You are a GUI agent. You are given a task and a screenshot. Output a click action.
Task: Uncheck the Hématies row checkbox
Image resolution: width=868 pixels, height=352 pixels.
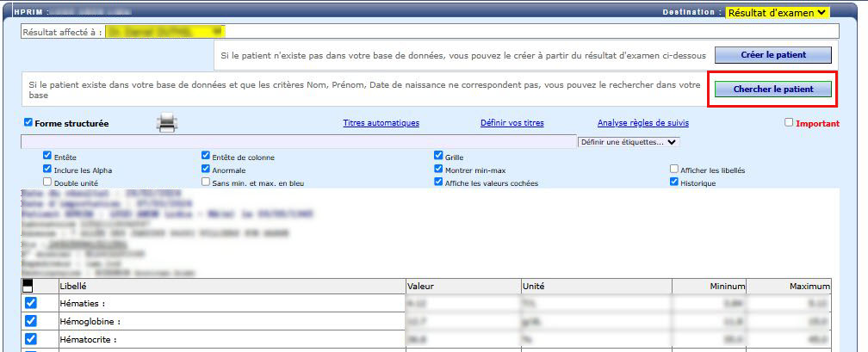[31, 304]
